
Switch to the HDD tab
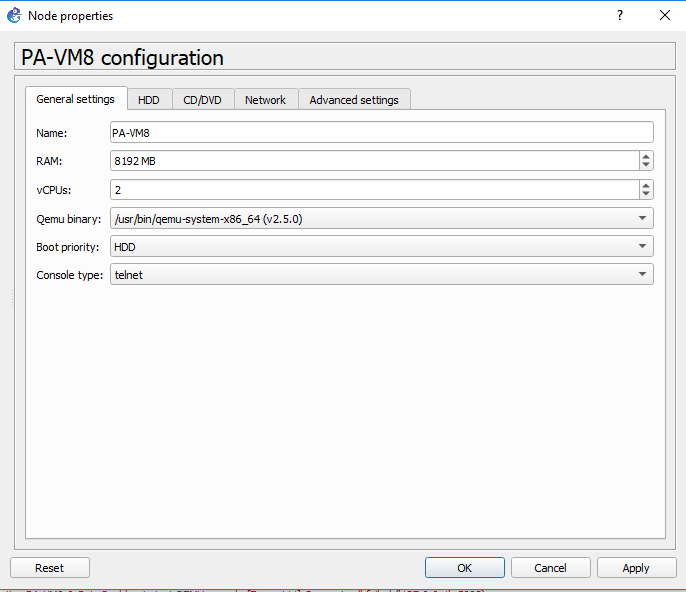click(149, 100)
